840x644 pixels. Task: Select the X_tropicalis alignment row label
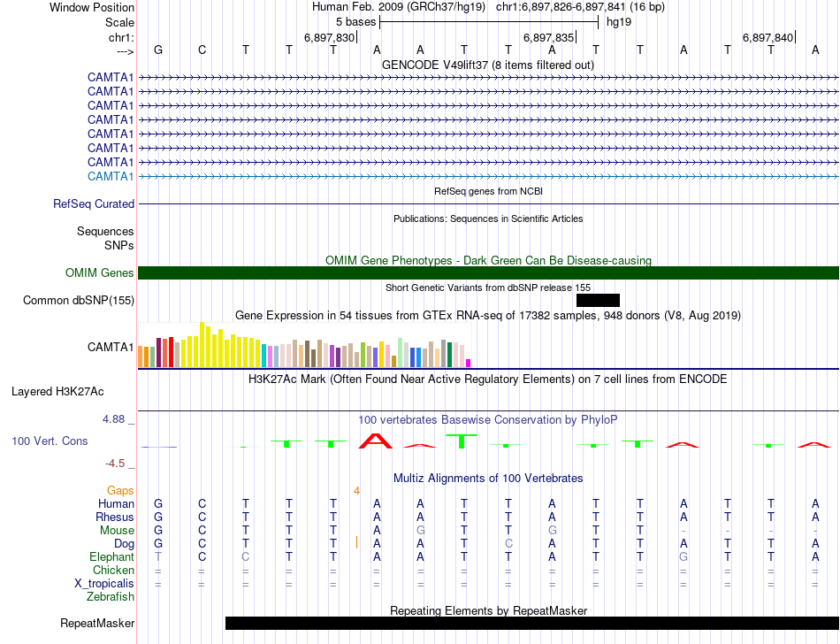coord(104,583)
